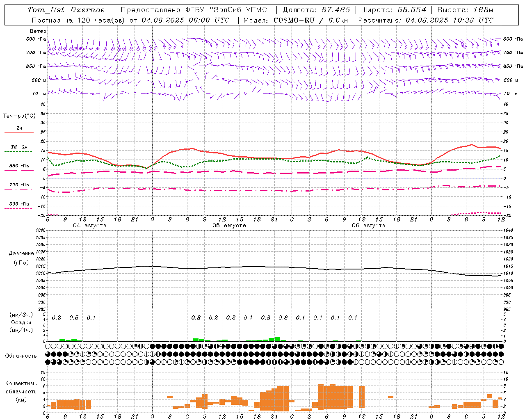Click the (мм/1ч.) units label
Screen dimensions: 525x420
click(x=21, y=330)
